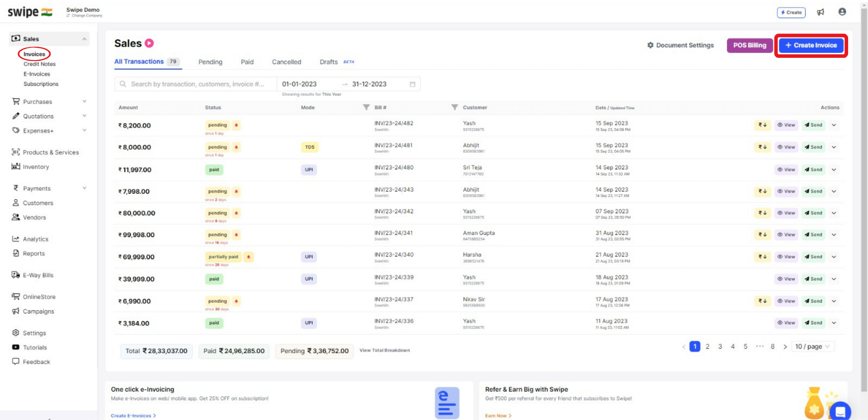Screen dimensions: 868x420
Task: Open the account profile icon
Action: (x=842, y=12)
